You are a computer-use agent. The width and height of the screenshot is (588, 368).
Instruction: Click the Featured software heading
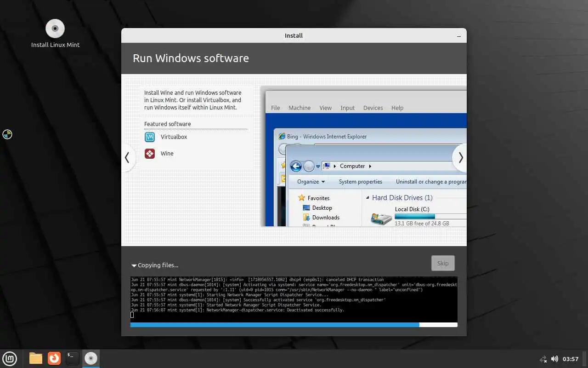click(167, 124)
